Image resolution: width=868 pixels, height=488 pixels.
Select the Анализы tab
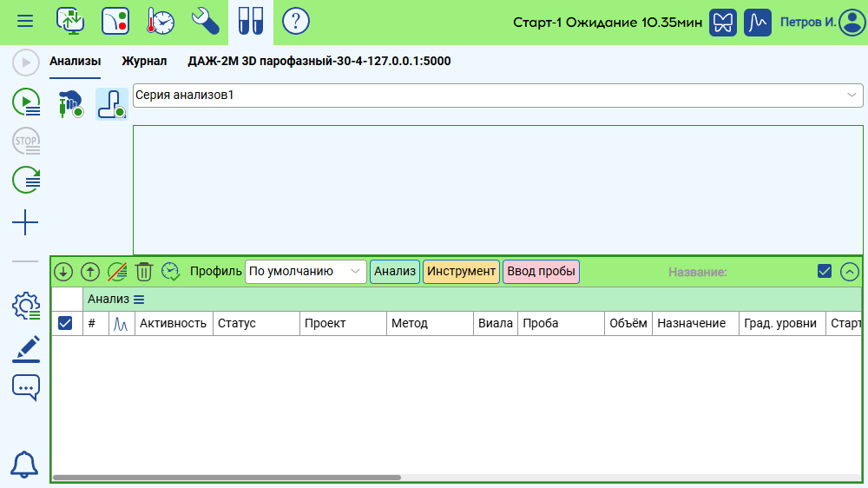point(75,62)
